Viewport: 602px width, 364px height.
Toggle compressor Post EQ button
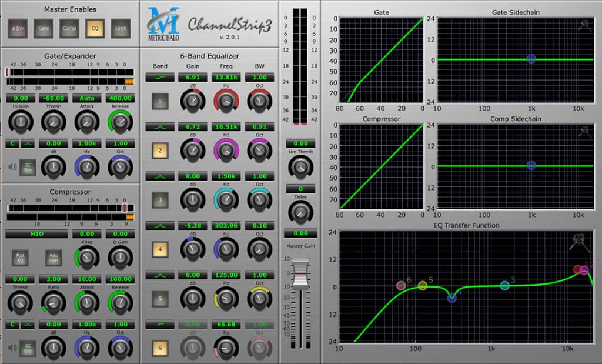pyautogui.click(x=20, y=258)
